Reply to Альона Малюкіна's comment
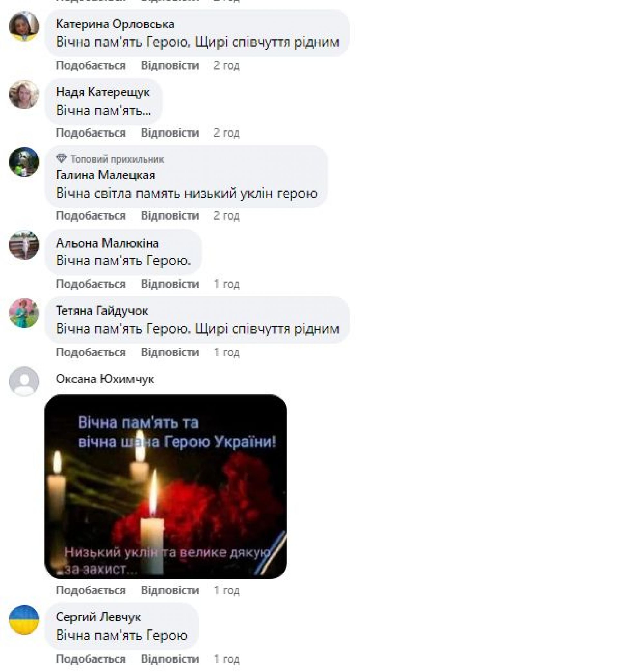The height and width of the screenshot is (672, 618). pos(170,284)
